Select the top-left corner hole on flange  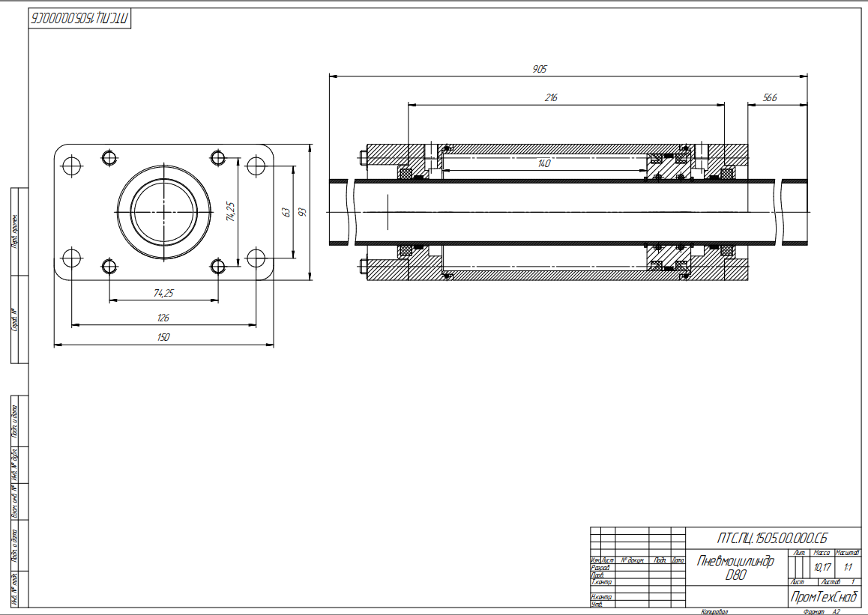(x=72, y=166)
